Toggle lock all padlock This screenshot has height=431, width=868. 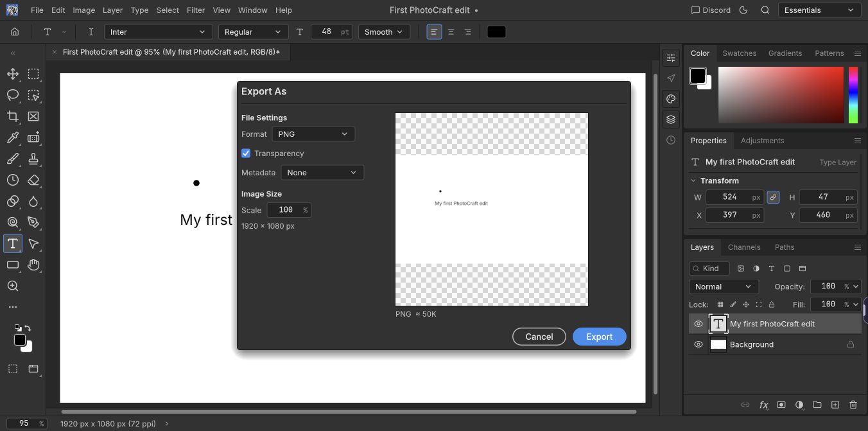click(772, 304)
